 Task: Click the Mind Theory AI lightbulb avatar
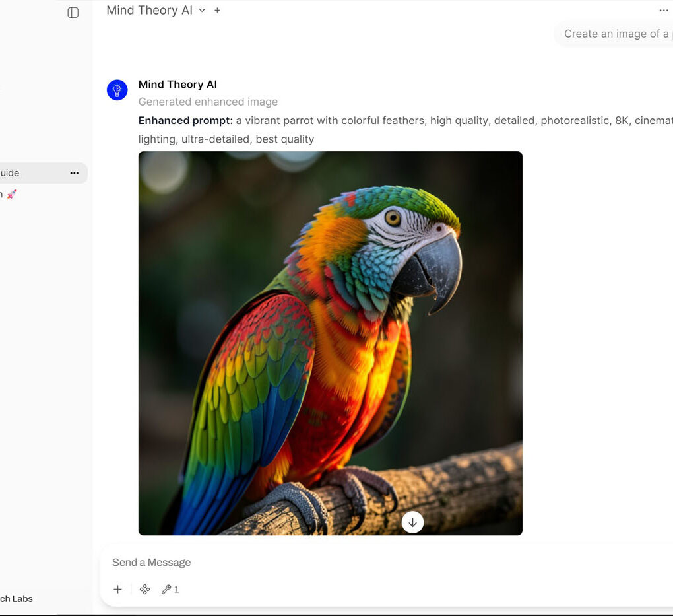pos(117,89)
